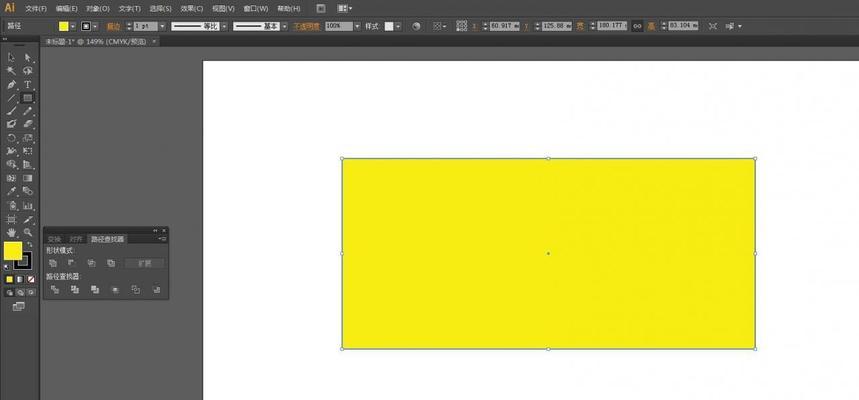The image size is (859, 400).
Task: Select the Perspective Grid tool
Action: coord(27,164)
